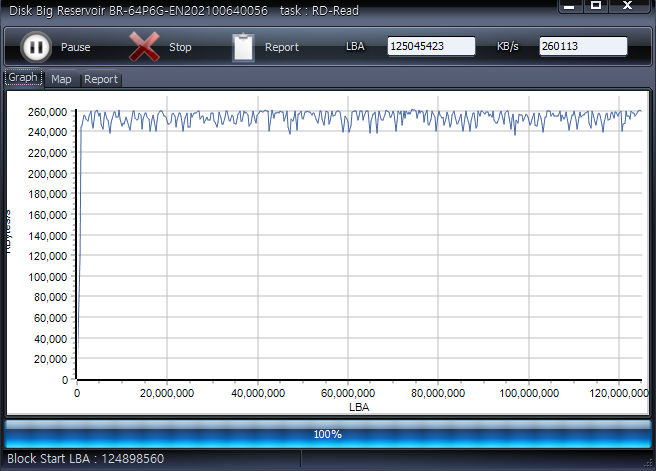656x471 pixels.
Task: Click the red X Stop icon
Action: click(145, 47)
